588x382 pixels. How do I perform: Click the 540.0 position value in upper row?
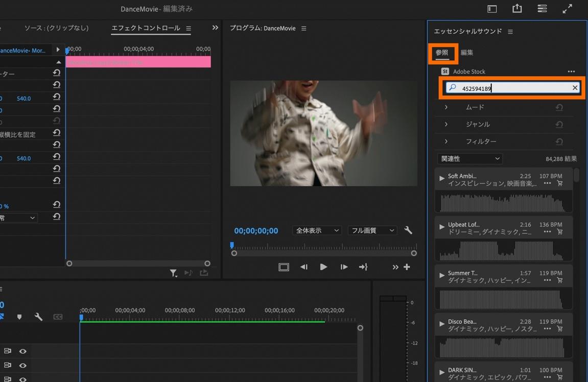[x=23, y=99]
